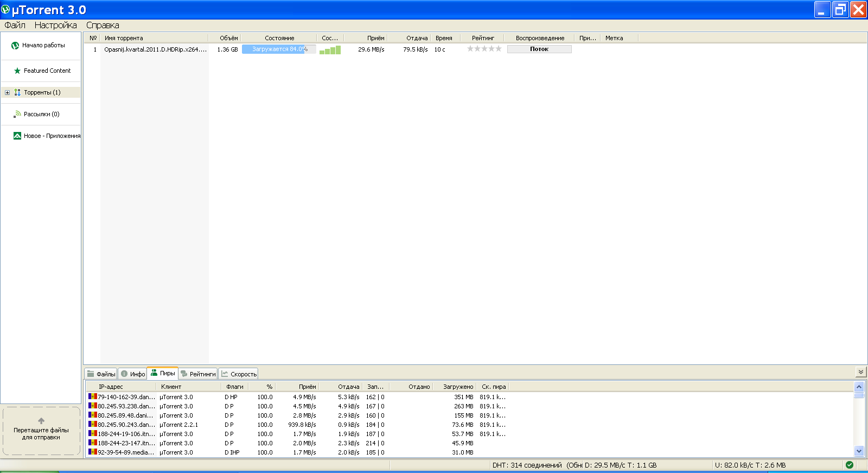Click the Поток streaming button
This screenshot has height=473, width=868.
pos(539,49)
